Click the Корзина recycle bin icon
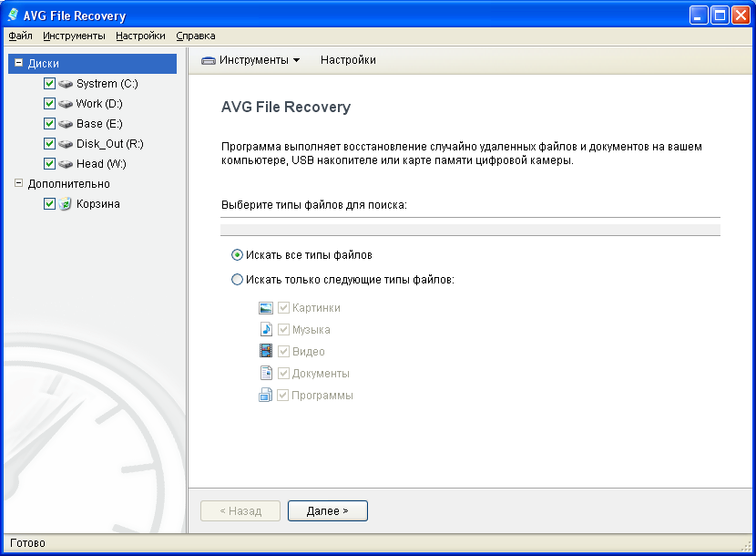The height and width of the screenshot is (556, 756). click(x=65, y=203)
